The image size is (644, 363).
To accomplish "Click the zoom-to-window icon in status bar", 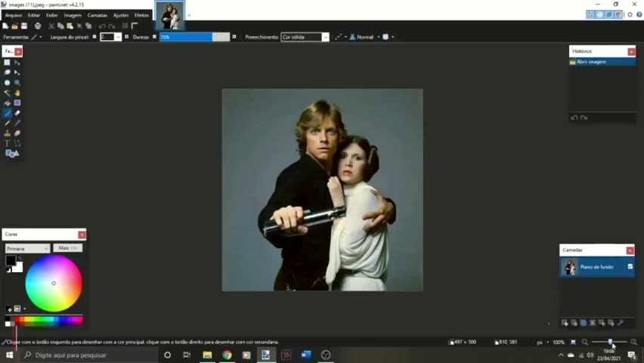I will (574, 342).
